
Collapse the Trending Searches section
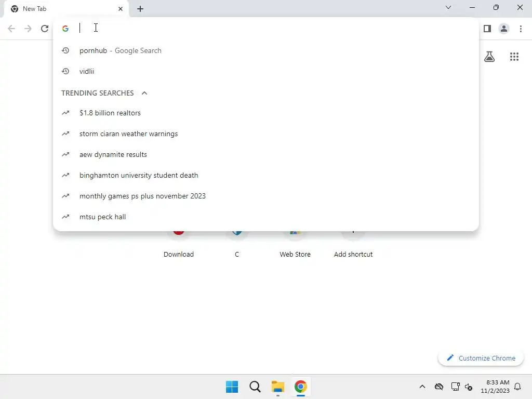click(144, 93)
